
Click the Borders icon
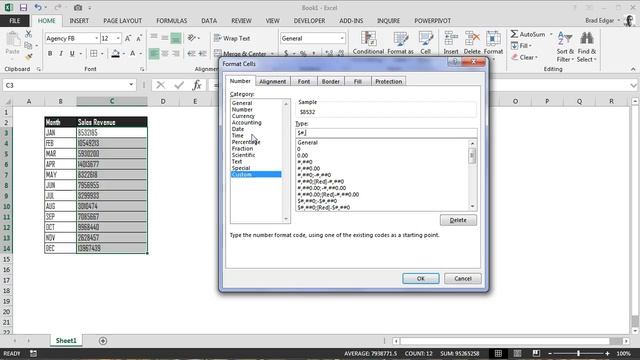coord(93,53)
